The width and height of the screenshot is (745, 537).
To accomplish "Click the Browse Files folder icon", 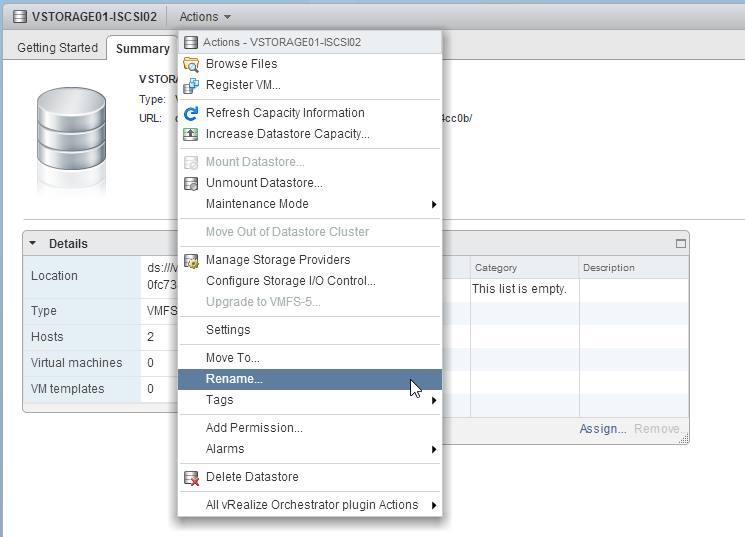I will point(191,64).
